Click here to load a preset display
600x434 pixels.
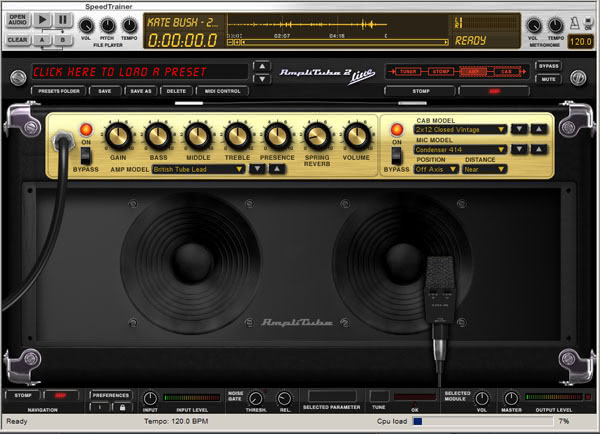pos(140,72)
